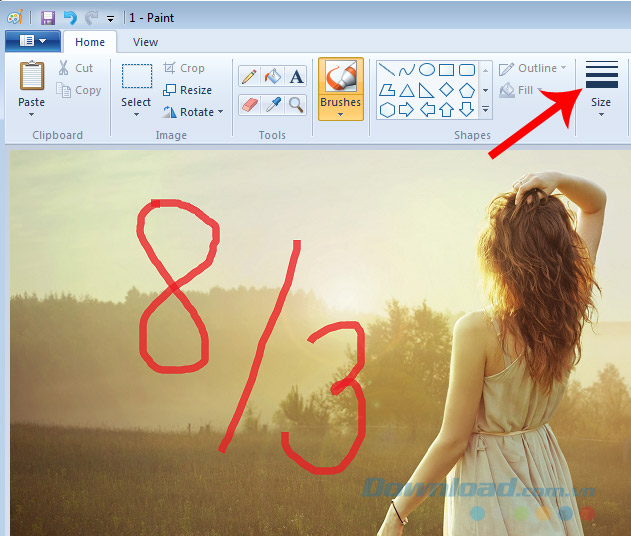This screenshot has height=536, width=631.
Task: Click the Resize button
Action: [x=187, y=90]
